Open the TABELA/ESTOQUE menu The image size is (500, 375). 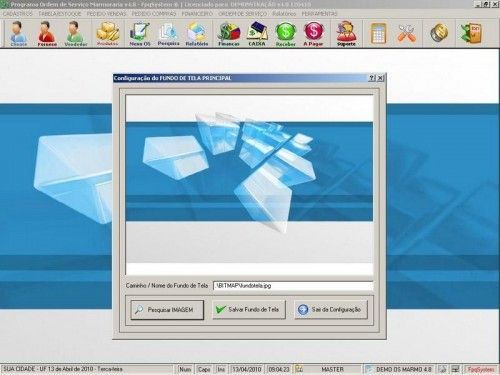[x=60, y=14]
